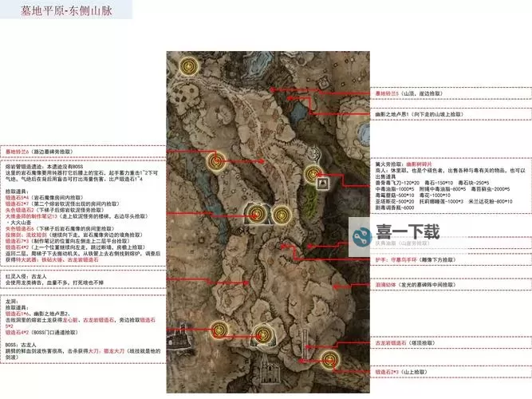Click the 墓地铃兰5（山顶，崖边拾取） note
This screenshot has width=532, height=399.
(x=409, y=93)
